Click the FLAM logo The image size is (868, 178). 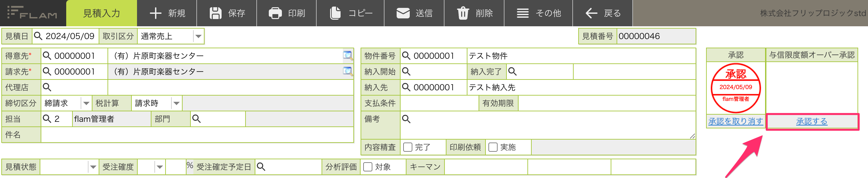coord(32,13)
